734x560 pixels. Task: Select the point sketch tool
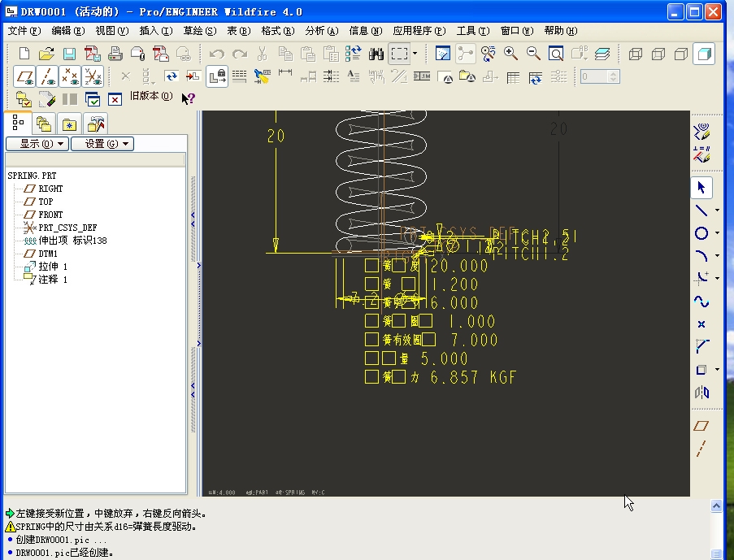[701, 324]
